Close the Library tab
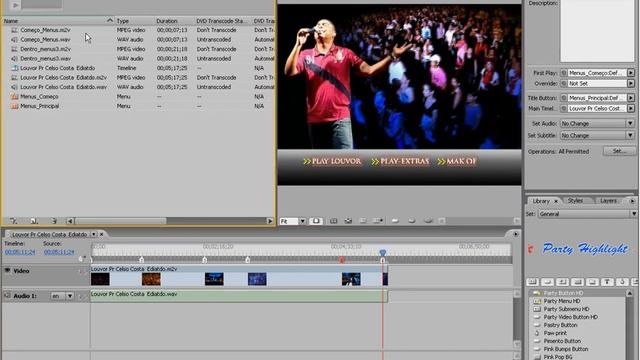Viewport: 640px width, 360px height. 556,201
